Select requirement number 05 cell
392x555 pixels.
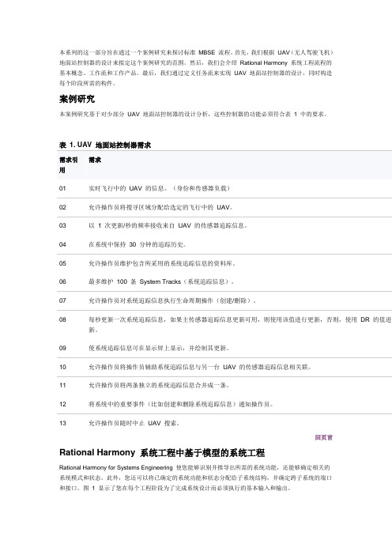(x=62, y=263)
